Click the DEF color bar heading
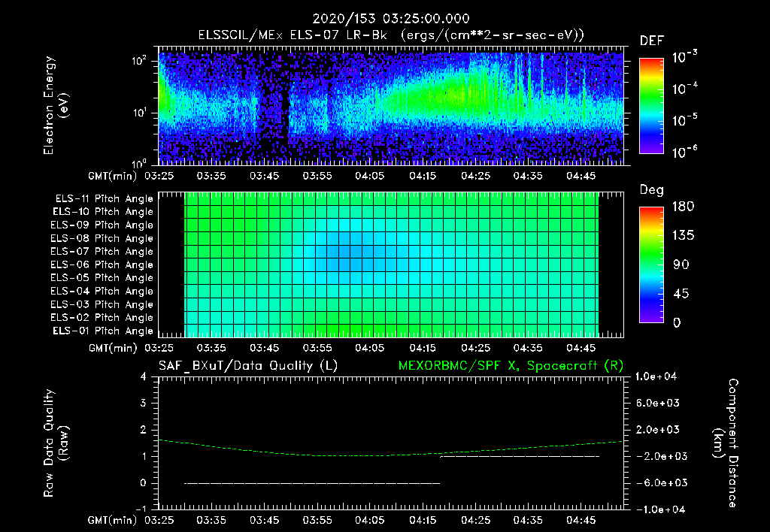Viewport: 770px width, 532px height. 652,41
